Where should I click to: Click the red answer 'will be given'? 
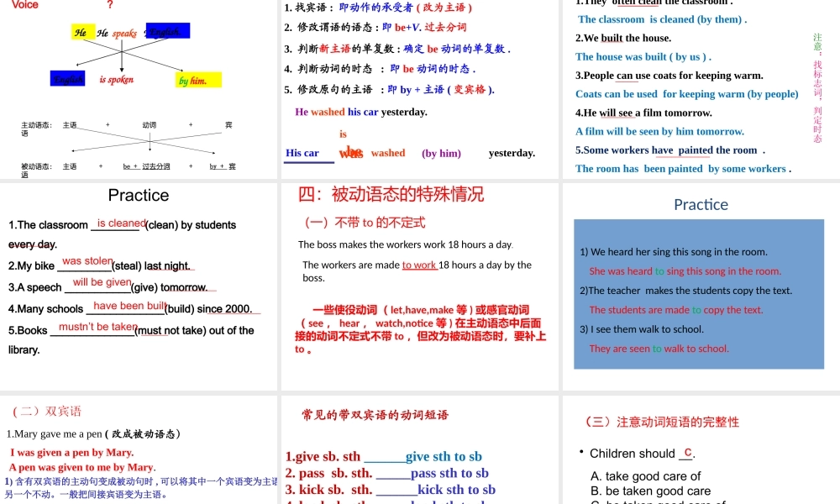click(x=102, y=282)
